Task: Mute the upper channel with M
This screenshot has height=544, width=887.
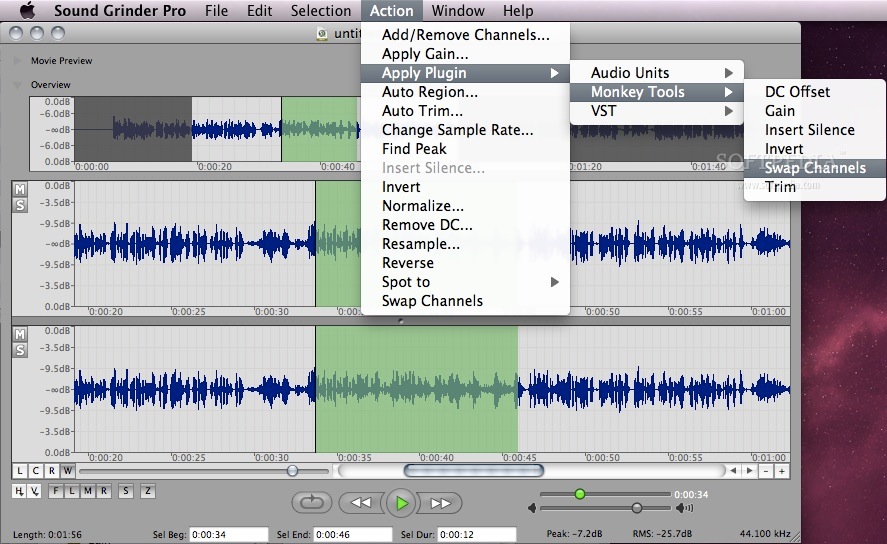Action: pos(20,189)
